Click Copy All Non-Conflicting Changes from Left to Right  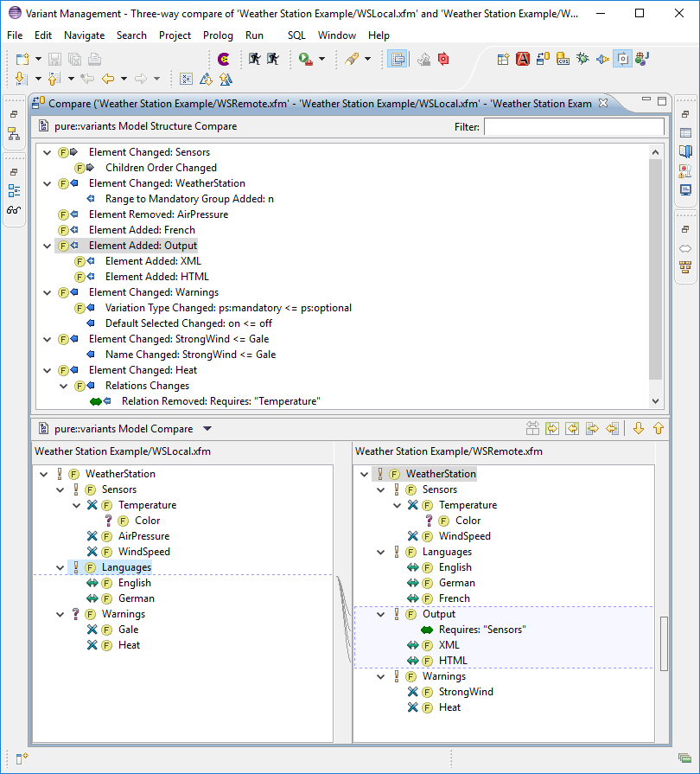pyautogui.click(x=552, y=428)
